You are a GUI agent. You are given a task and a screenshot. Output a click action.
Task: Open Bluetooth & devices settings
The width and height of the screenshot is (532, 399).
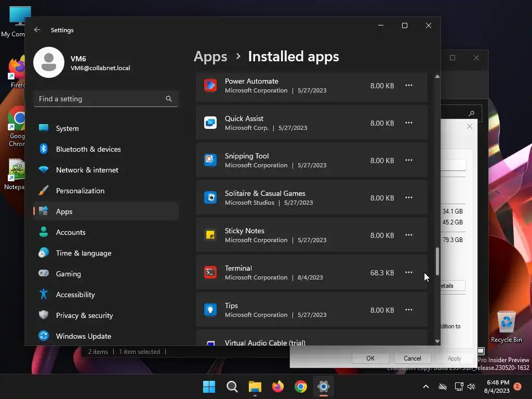pyautogui.click(x=106, y=149)
